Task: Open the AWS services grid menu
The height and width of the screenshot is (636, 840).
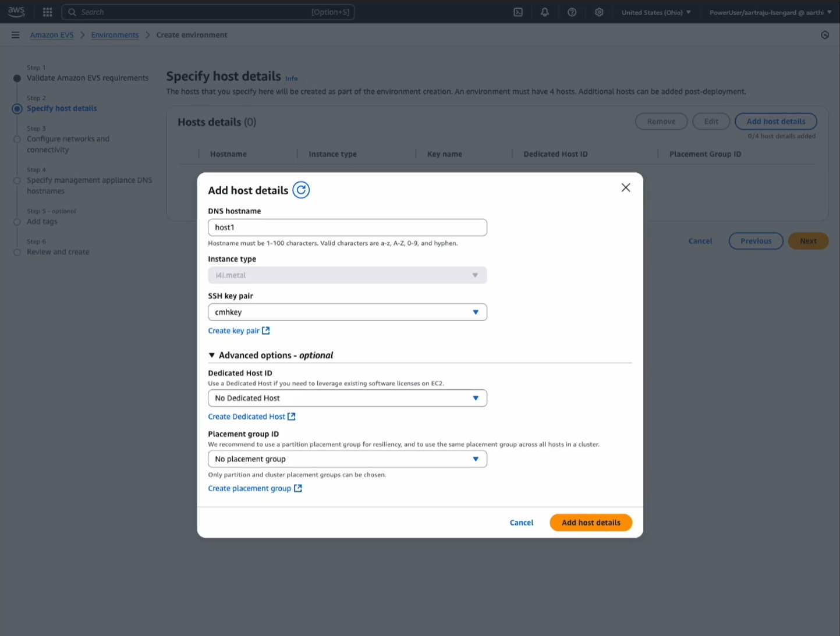Action: tap(48, 12)
